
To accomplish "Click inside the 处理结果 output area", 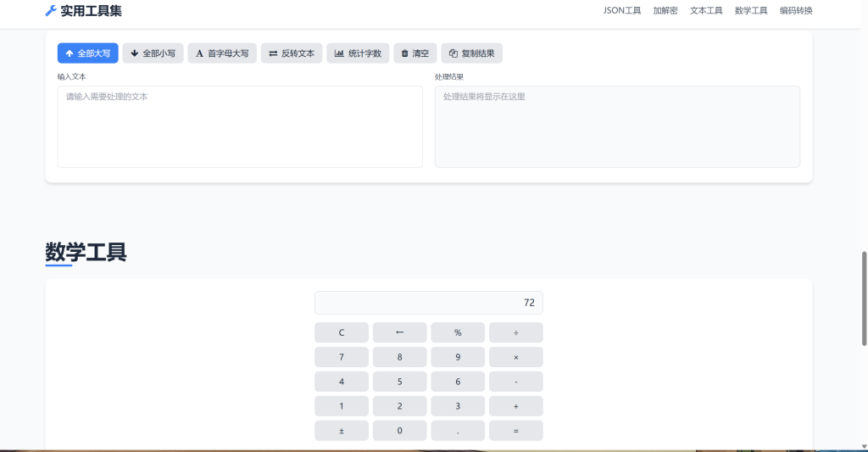I will click(617, 126).
